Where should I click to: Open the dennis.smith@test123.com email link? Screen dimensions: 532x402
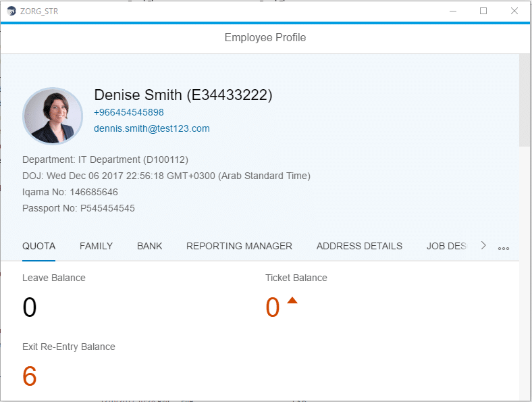[152, 128]
